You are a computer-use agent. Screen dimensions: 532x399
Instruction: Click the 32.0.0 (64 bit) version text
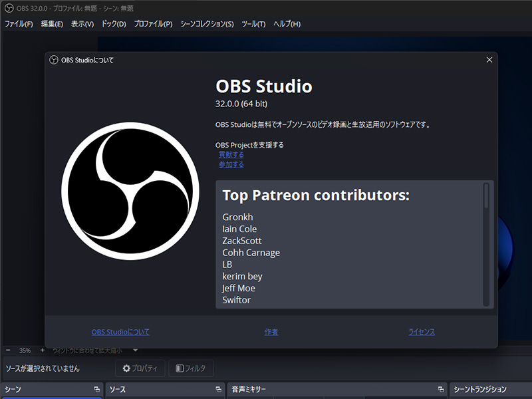click(x=241, y=104)
